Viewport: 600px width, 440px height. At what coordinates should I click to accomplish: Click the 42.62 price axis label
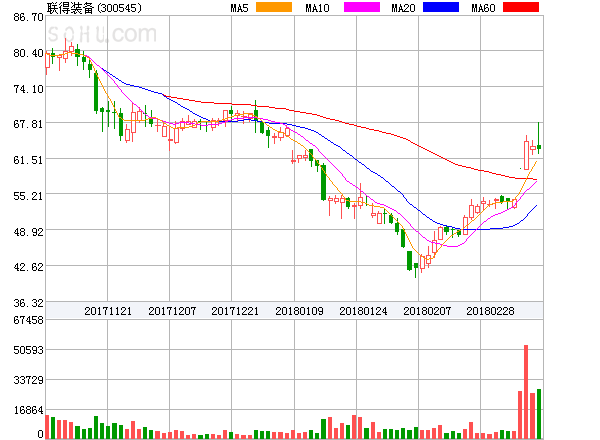(28, 267)
